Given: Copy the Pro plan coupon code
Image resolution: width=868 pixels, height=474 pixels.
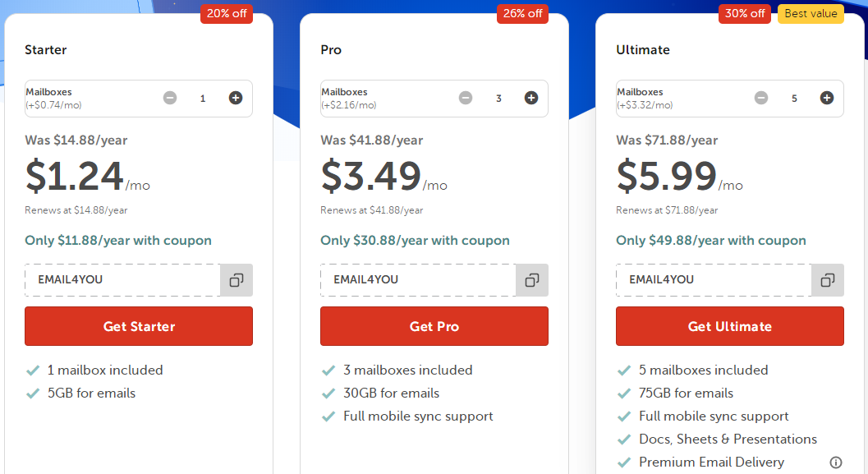Looking at the screenshot, I should (532, 280).
